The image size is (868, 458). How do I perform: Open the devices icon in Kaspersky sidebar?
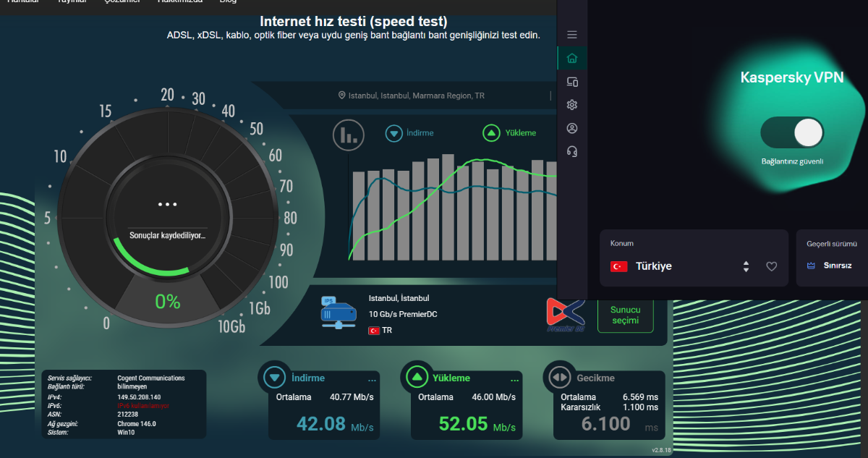[572, 82]
